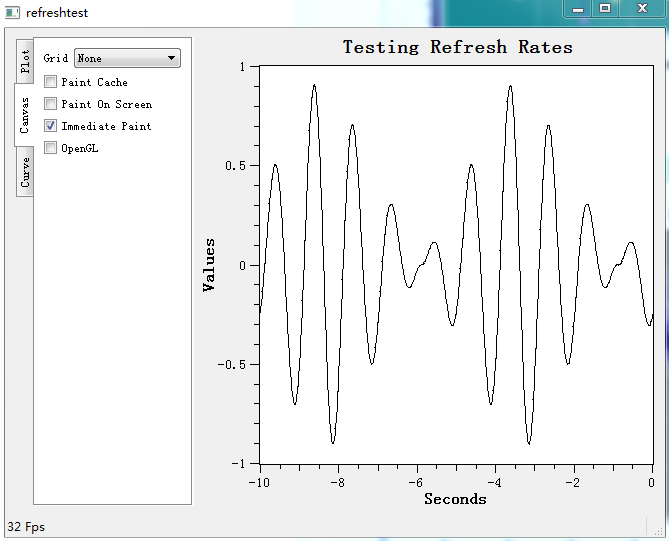The width and height of the screenshot is (669, 541).
Task: Select the Canvas tab
Action: [24, 116]
